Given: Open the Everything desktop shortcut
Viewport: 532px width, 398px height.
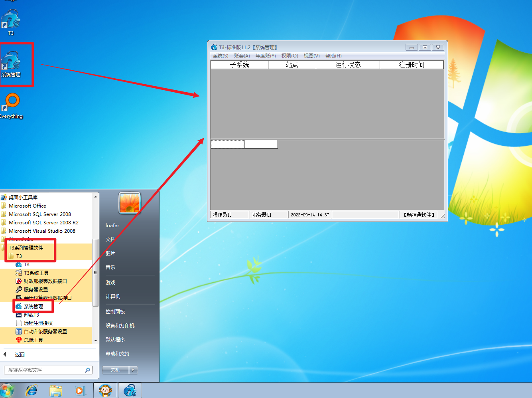Looking at the screenshot, I should 11,106.
